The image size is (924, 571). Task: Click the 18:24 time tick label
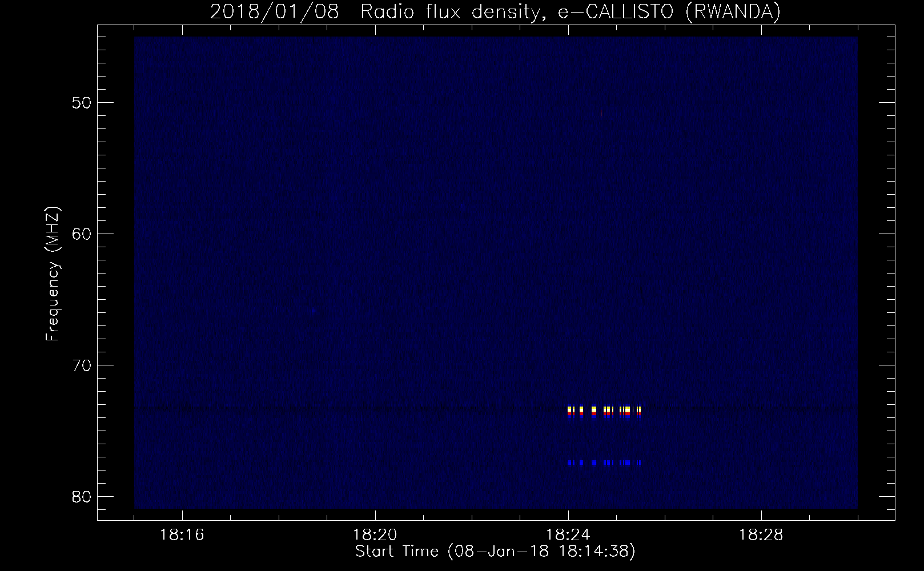tap(568, 535)
